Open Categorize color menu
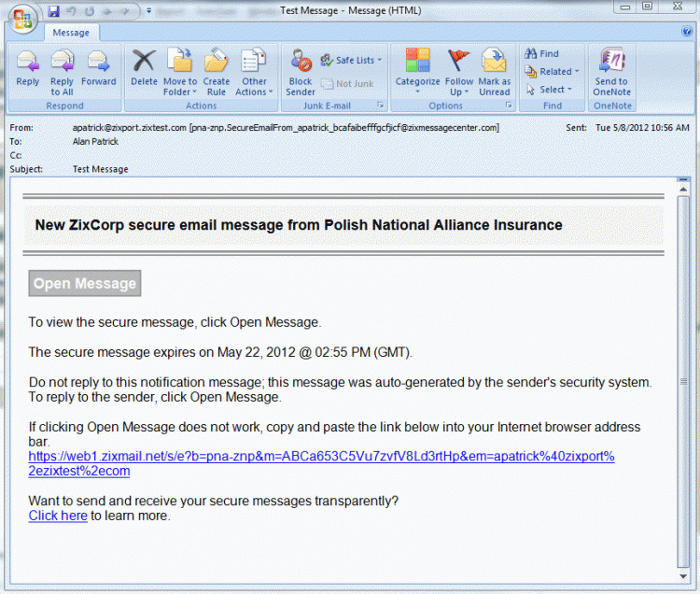 coord(417,72)
